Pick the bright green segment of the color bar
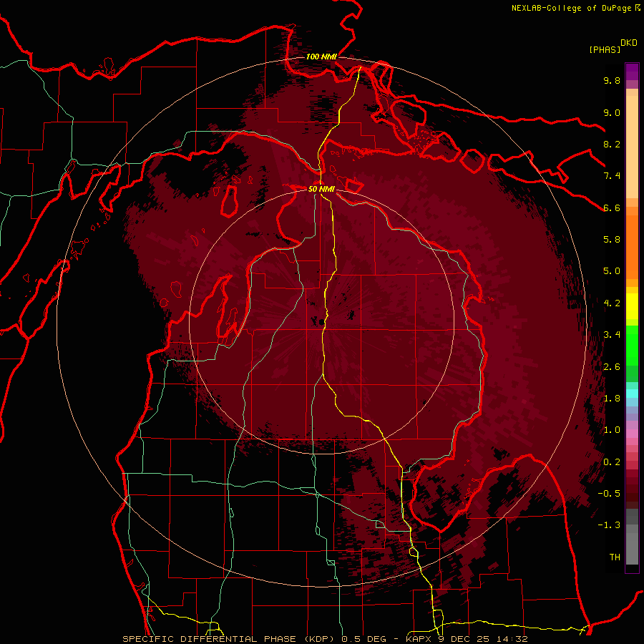644x644 pixels. point(632,346)
